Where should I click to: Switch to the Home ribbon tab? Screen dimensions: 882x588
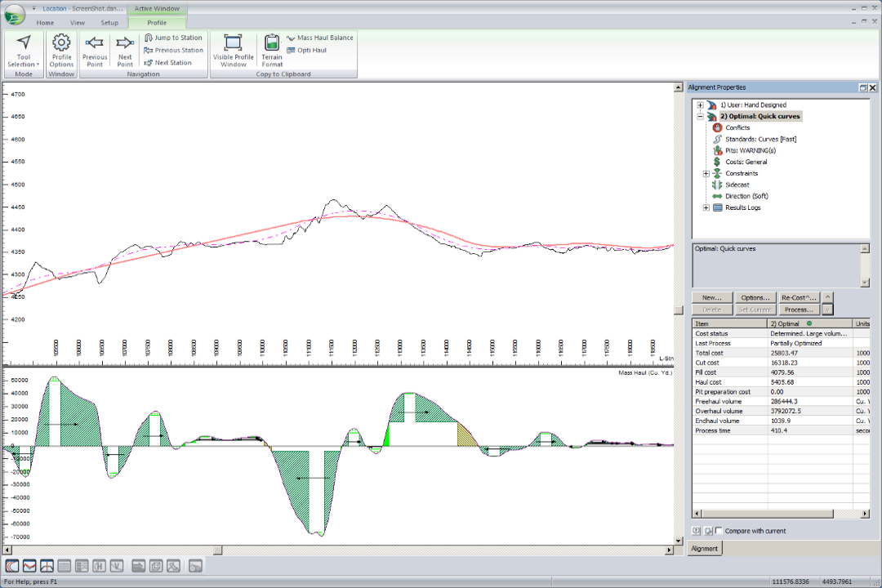point(45,23)
